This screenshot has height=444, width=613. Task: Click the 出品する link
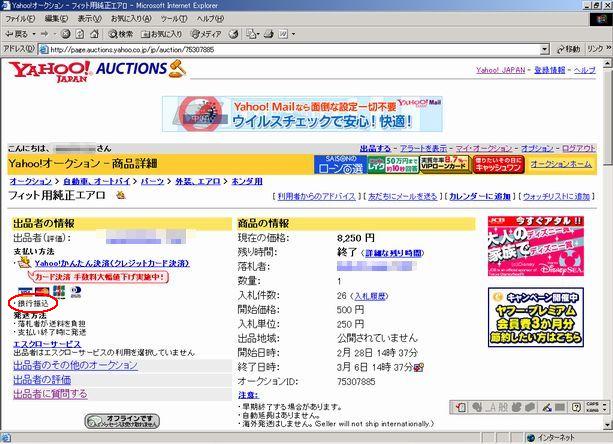375,149
